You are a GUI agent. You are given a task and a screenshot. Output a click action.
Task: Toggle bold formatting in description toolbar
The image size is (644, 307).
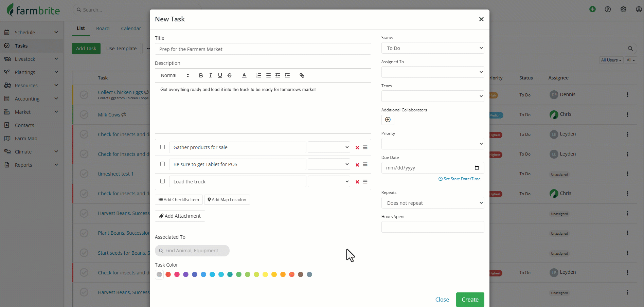(201, 75)
